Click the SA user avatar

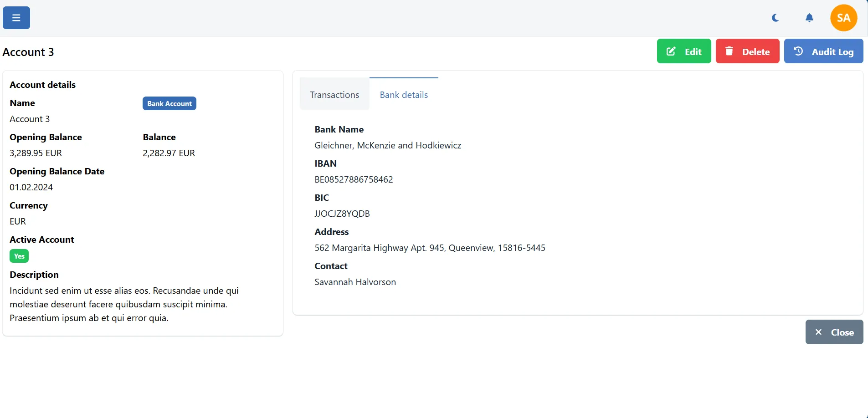[843, 17]
